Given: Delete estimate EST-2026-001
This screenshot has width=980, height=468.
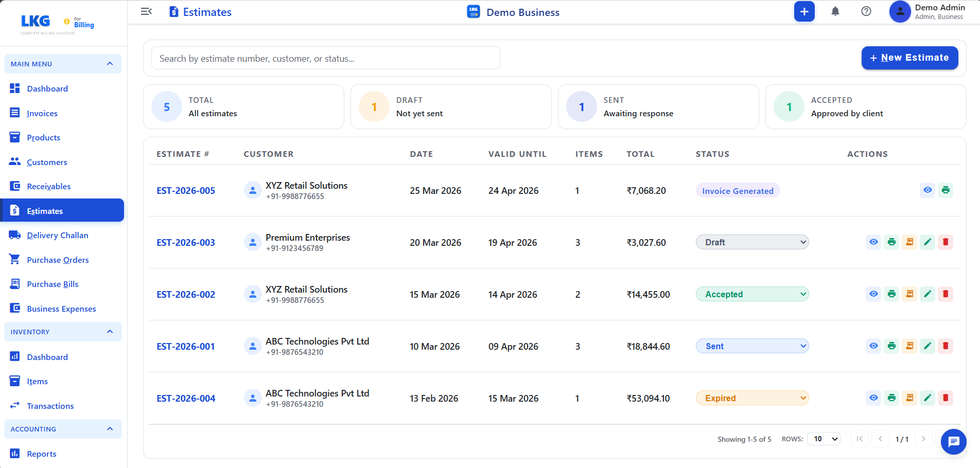Looking at the screenshot, I should coord(946,346).
